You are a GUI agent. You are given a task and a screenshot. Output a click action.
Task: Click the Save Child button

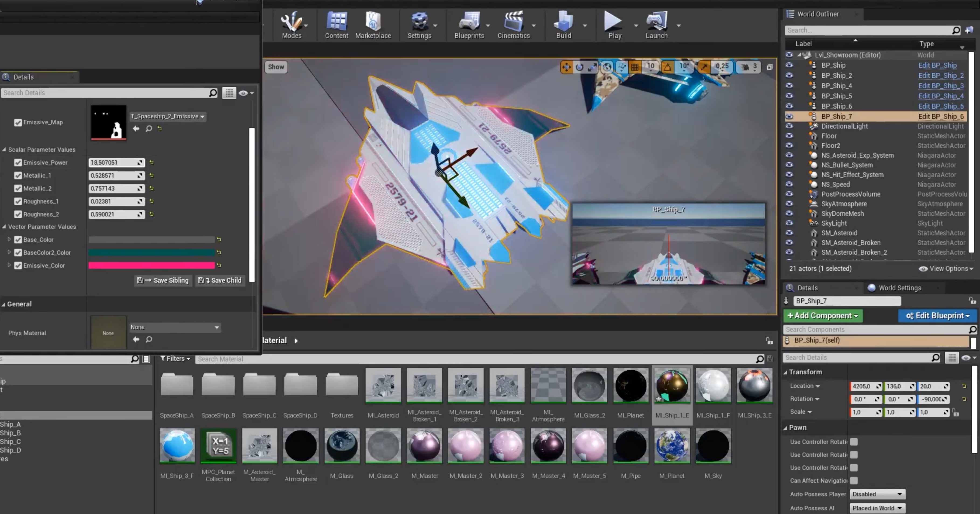coord(220,280)
